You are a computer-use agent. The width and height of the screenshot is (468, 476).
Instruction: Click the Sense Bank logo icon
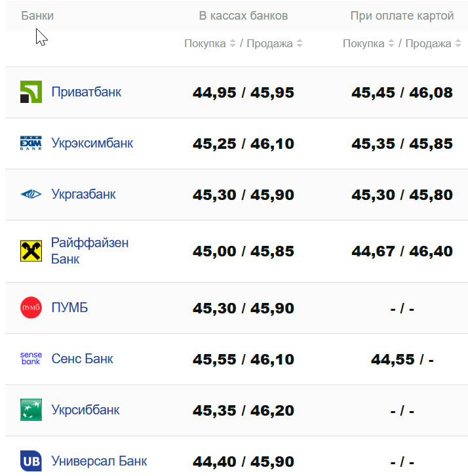tap(31, 359)
